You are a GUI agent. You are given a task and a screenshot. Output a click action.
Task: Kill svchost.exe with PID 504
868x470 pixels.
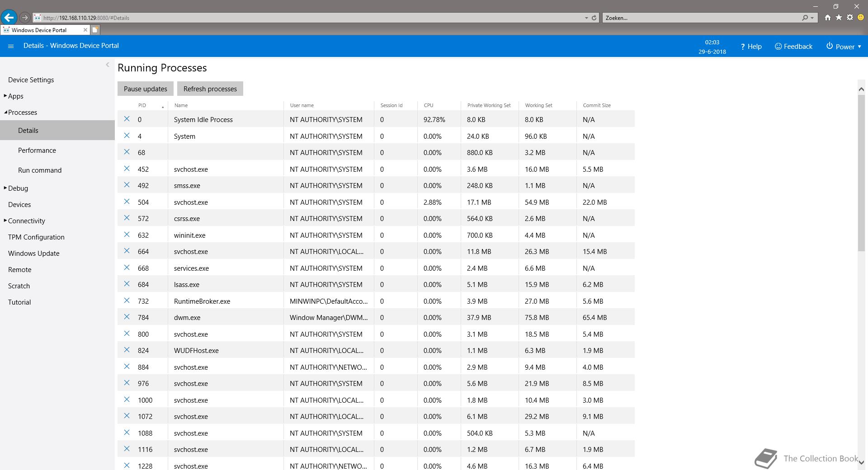(127, 202)
